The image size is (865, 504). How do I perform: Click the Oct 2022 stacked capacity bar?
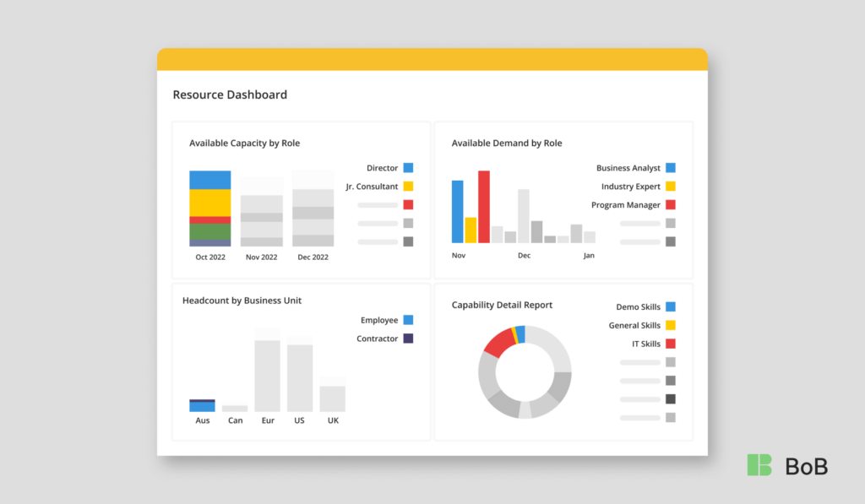click(x=210, y=209)
